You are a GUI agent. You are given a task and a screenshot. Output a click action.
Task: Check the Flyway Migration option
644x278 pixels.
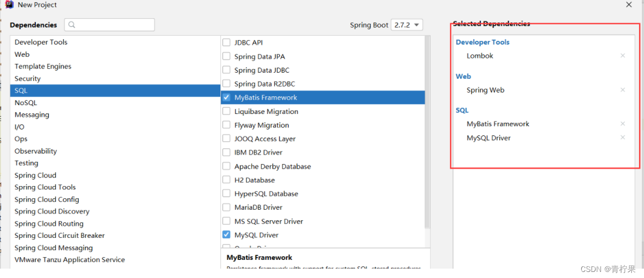point(226,125)
